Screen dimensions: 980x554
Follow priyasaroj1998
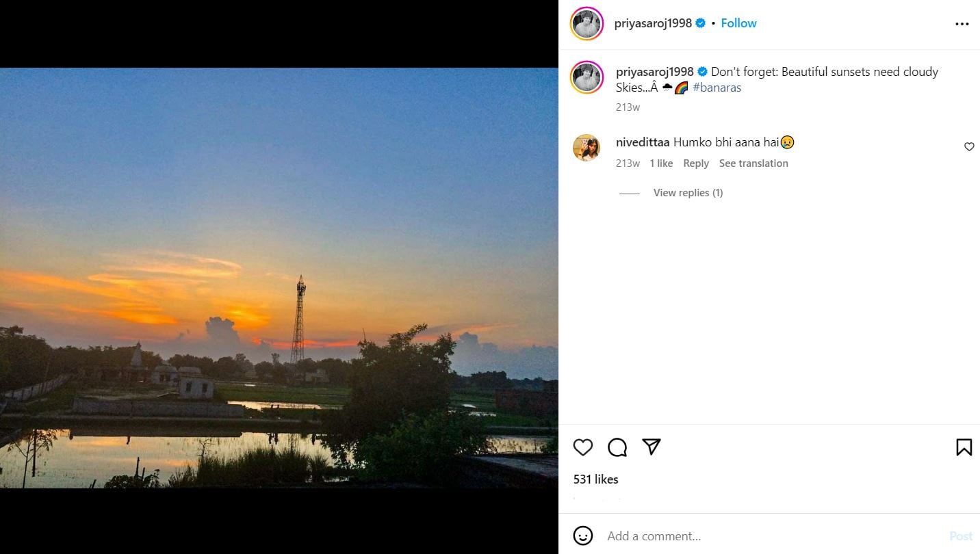(738, 23)
